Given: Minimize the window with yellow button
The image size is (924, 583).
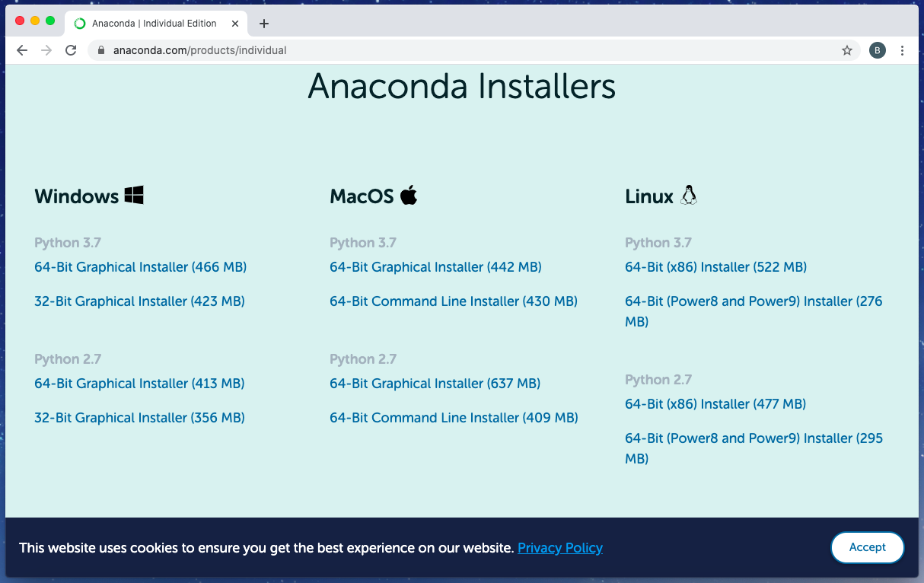Looking at the screenshot, I should (x=35, y=21).
